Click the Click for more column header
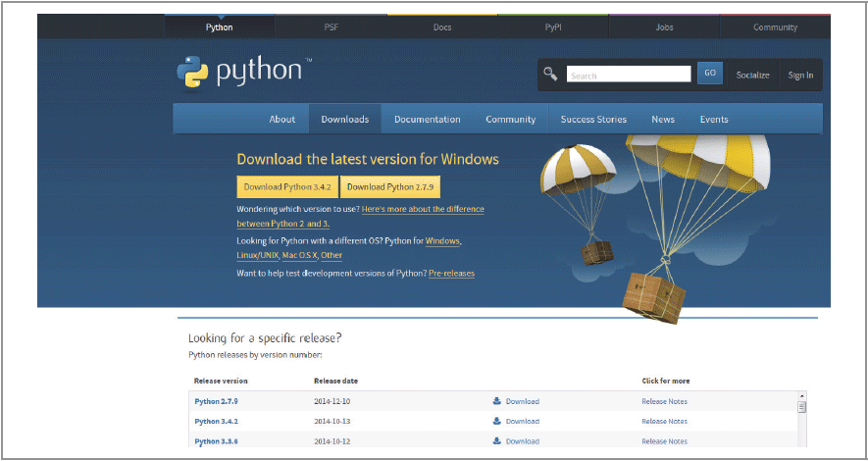 pos(665,382)
